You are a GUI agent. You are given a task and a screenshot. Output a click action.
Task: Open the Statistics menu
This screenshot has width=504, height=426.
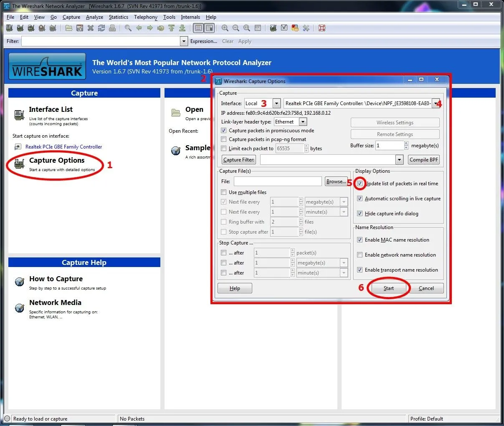click(119, 17)
